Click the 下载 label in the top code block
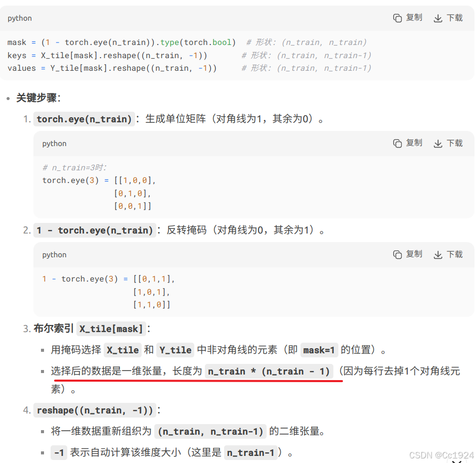 (455, 18)
